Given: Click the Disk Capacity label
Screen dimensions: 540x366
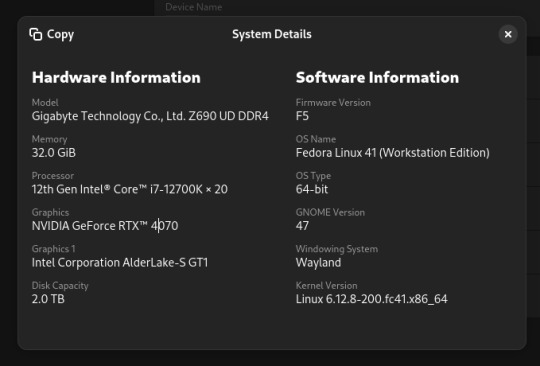Looking at the screenshot, I should 60,286.
